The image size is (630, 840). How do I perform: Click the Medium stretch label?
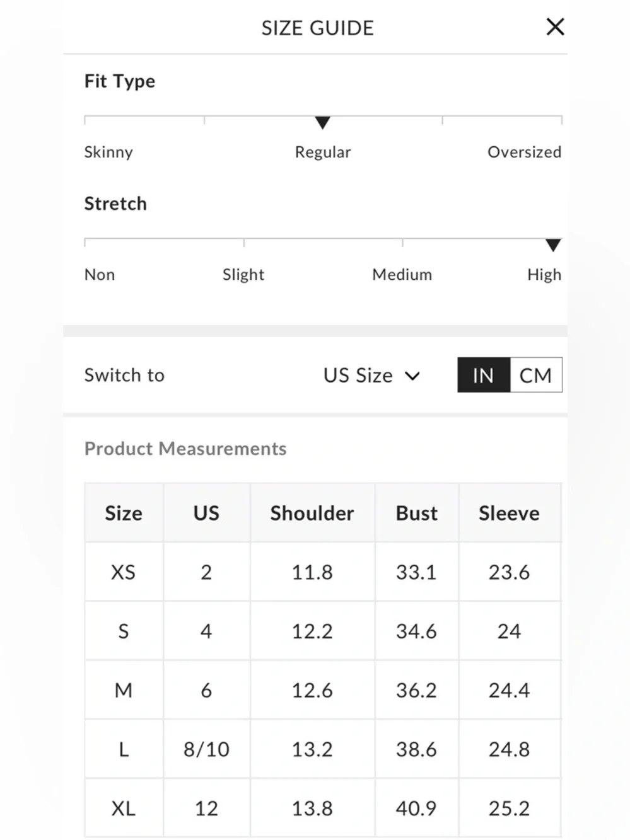tap(402, 275)
